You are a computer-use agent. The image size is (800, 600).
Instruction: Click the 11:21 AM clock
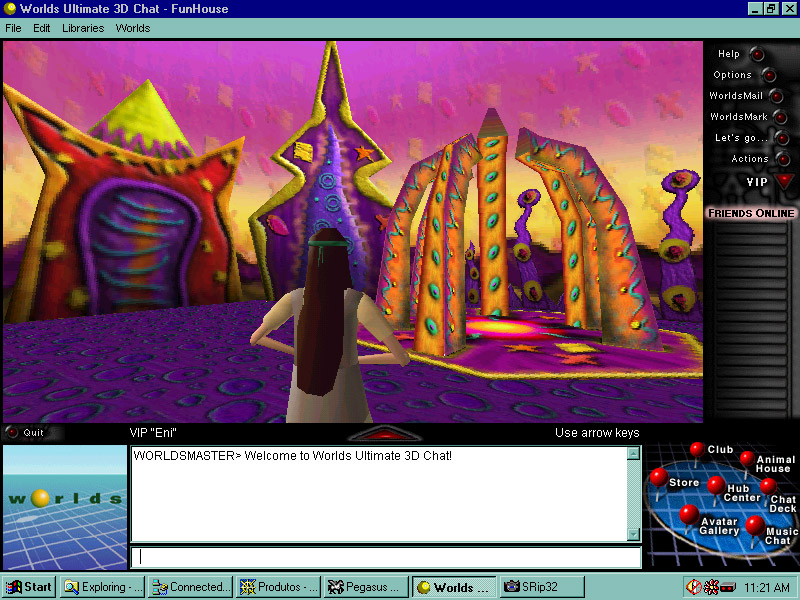coord(766,587)
